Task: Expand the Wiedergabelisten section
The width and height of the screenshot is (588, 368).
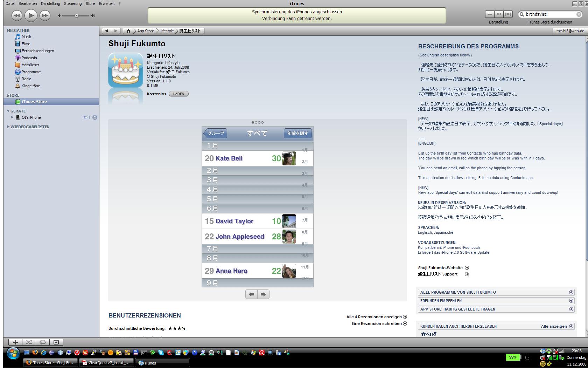Action: pos(8,127)
